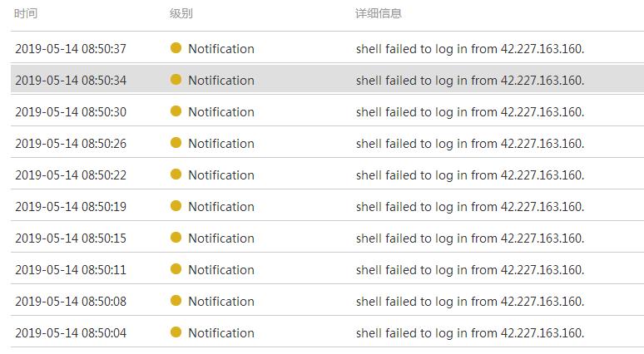Click the yellow status dot for 08:50:04

(176, 332)
